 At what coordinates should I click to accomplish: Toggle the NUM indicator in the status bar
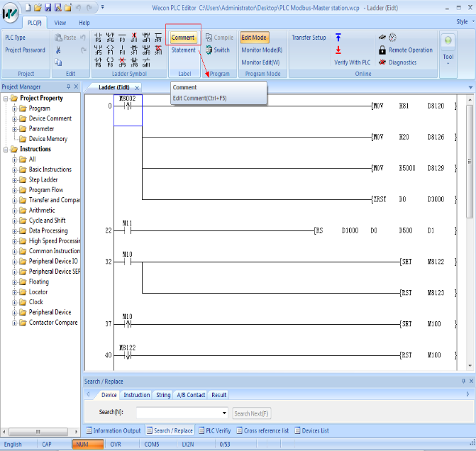tap(88, 444)
